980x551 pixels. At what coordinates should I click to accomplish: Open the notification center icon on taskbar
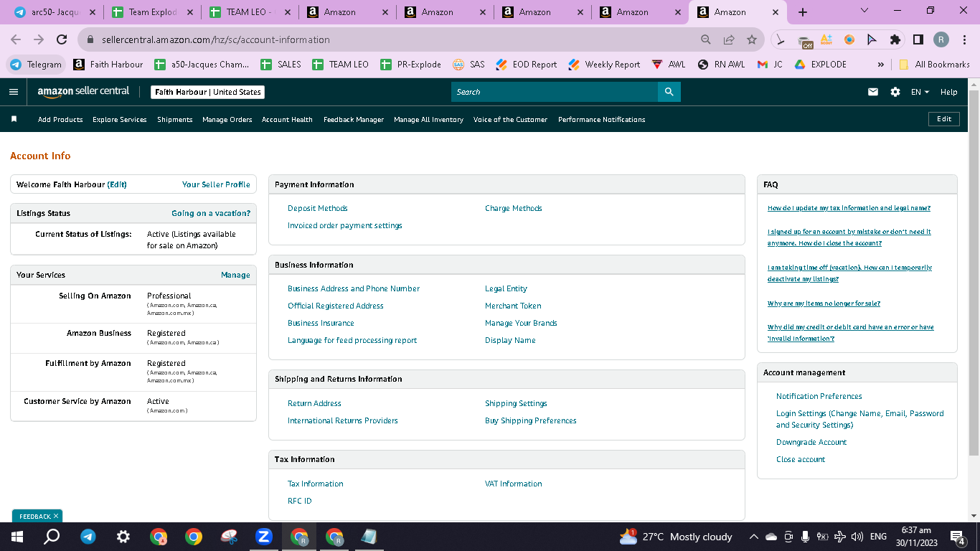coord(957,537)
